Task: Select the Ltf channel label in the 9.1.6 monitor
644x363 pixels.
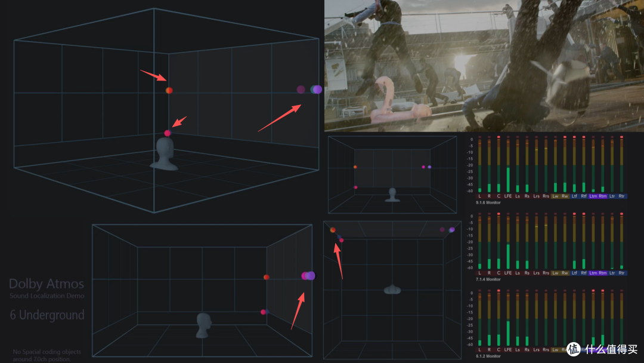Action: [574, 196]
